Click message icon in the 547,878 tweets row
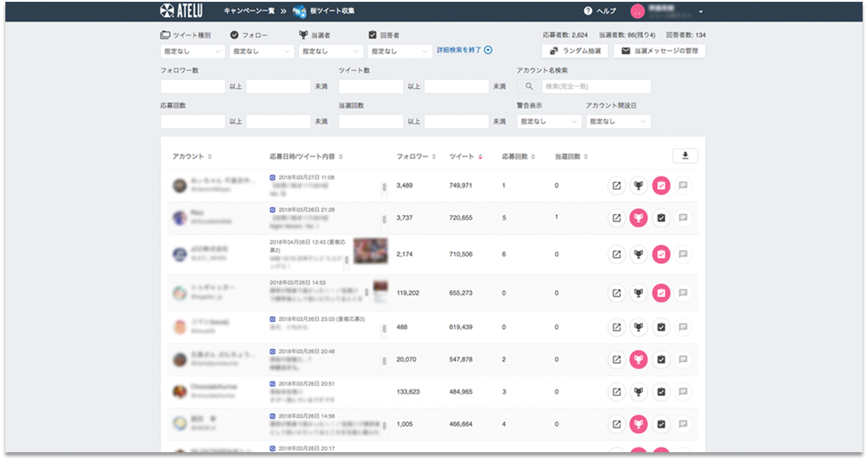868x461 pixels. pos(683,359)
